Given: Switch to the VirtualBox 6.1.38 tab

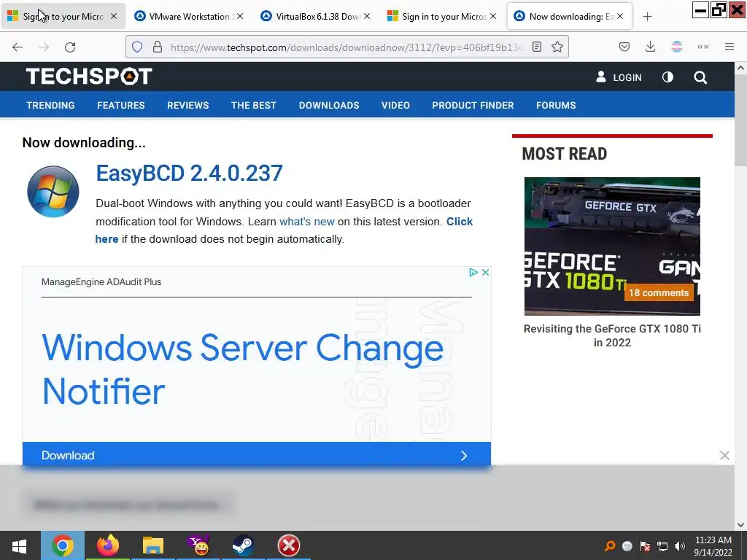Looking at the screenshot, I should pos(316,16).
